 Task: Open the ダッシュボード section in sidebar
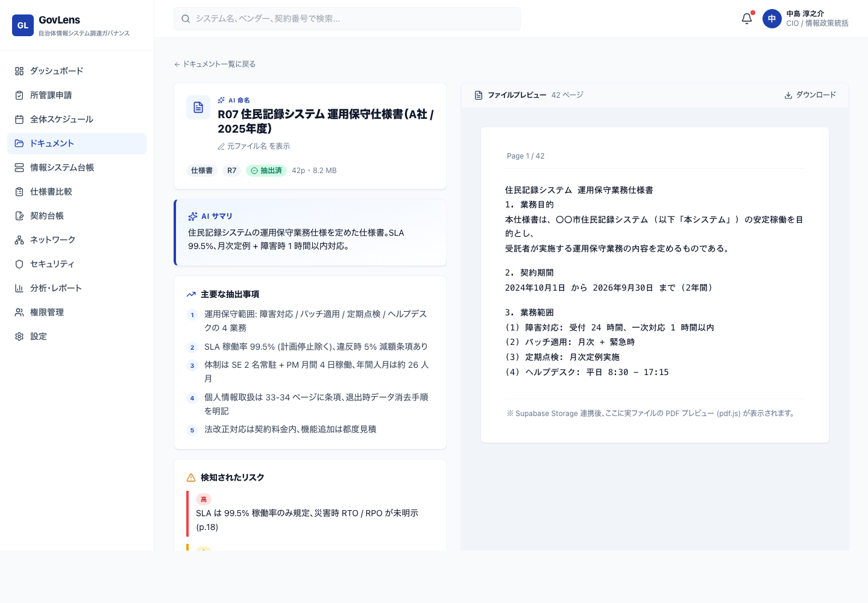(55, 71)
